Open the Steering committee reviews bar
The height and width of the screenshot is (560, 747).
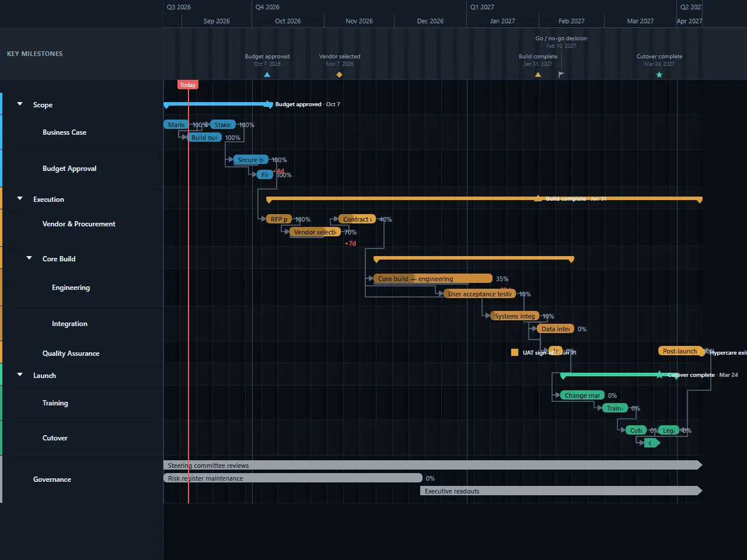click(x=432, y=466)
